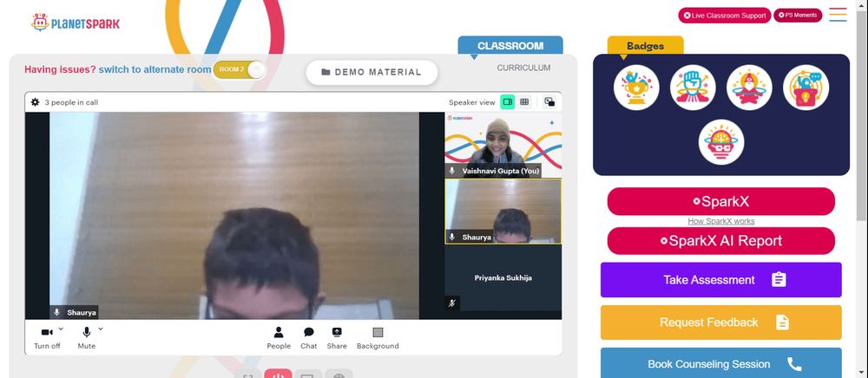The image size is (868, 378).
Task: Click 'switch to alternate room' text
Action: [155, 69]
